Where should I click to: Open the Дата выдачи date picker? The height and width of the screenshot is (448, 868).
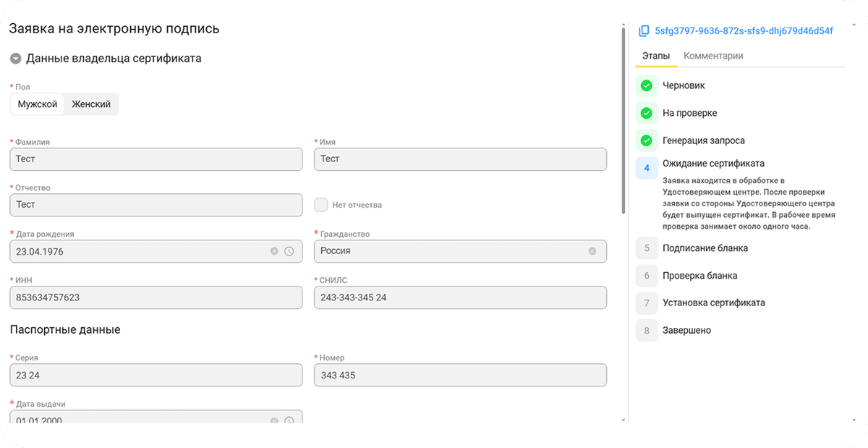(289, 420)
